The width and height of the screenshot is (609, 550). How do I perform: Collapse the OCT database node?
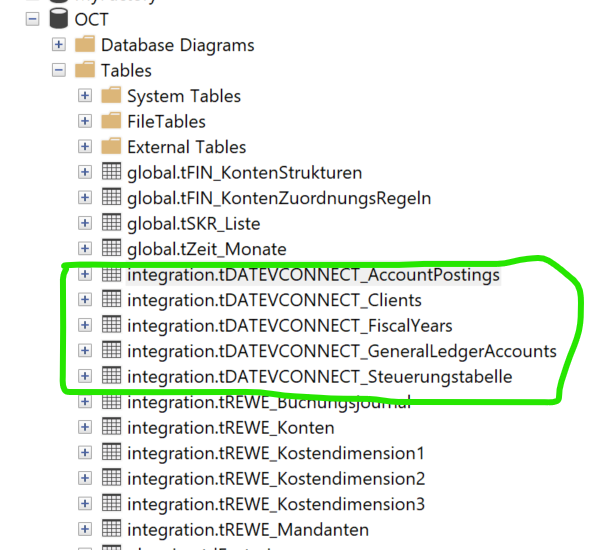coord(33,19)
